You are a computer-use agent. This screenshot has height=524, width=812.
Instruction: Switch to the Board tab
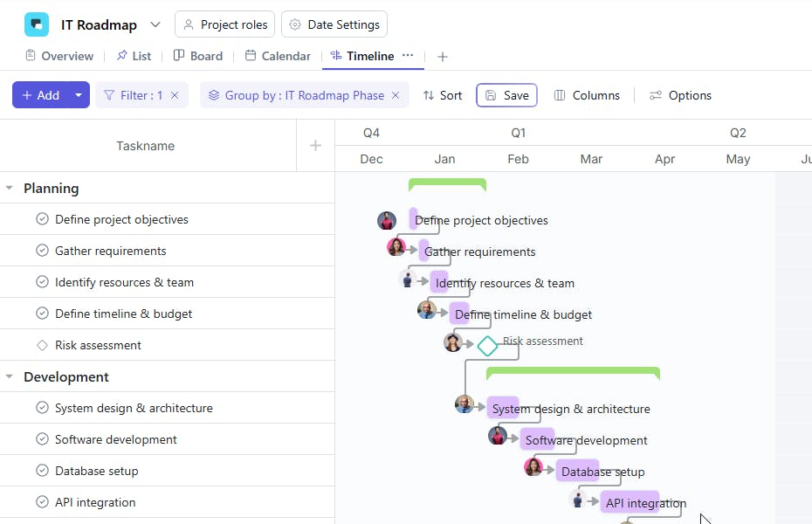point(198,56)
